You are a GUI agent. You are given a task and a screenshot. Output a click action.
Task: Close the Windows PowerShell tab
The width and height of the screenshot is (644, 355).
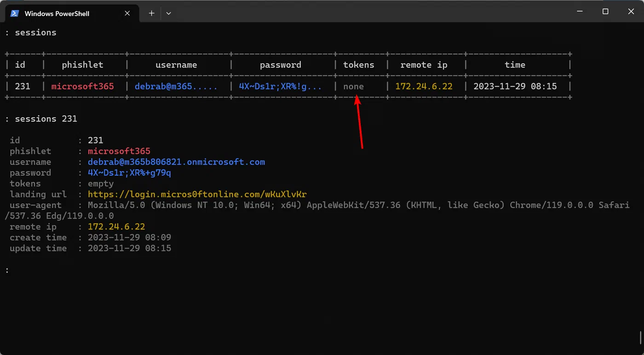click(127, 13)
